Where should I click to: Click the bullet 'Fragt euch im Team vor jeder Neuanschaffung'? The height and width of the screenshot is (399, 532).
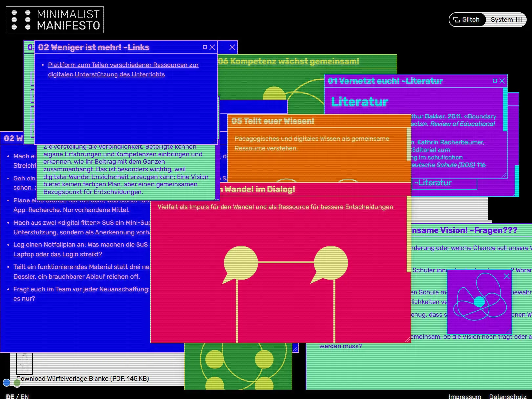point(81,294)
